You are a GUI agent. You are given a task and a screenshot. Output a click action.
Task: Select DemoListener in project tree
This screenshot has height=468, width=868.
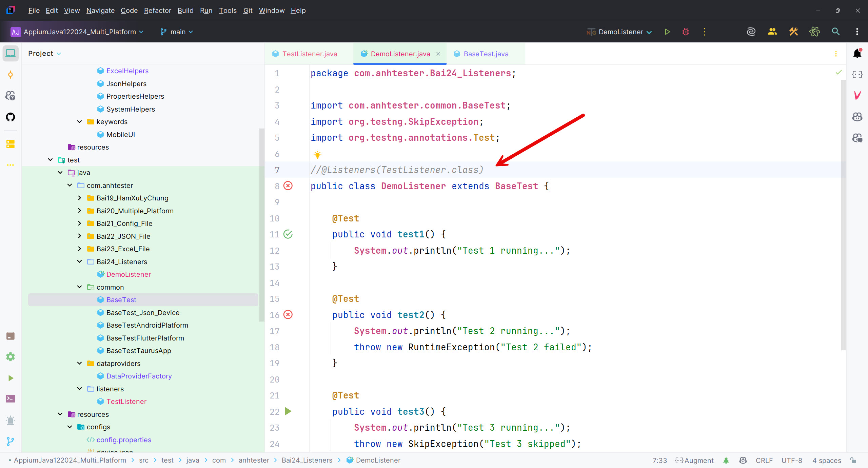click(x=129, y=274)
